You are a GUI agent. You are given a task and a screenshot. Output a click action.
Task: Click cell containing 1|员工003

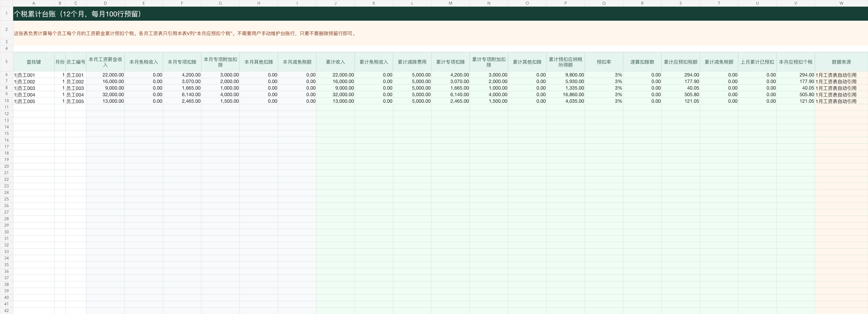[34, 88]
